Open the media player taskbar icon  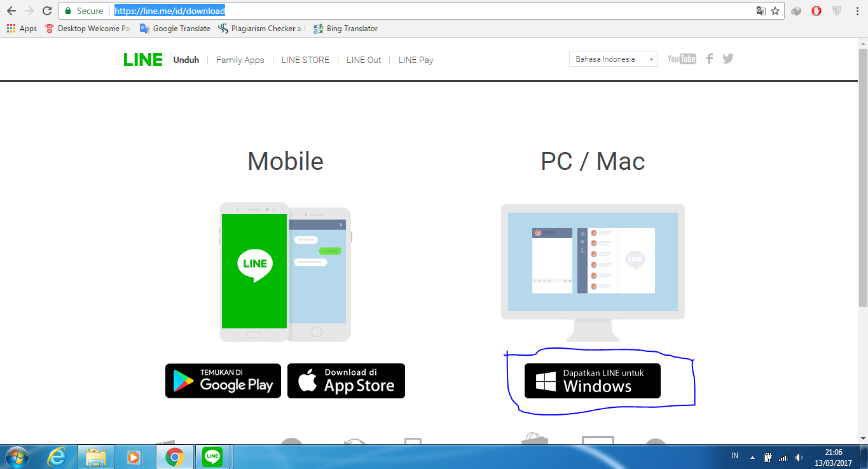tap(134, 457)
